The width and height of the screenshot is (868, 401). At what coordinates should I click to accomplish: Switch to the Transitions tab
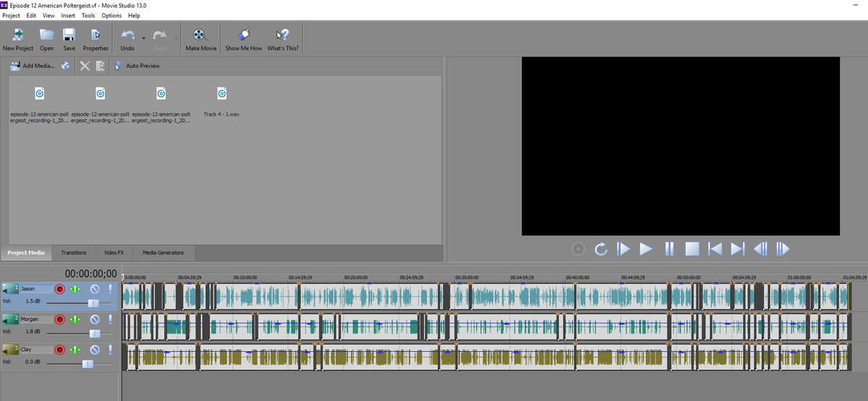[74, 253]
